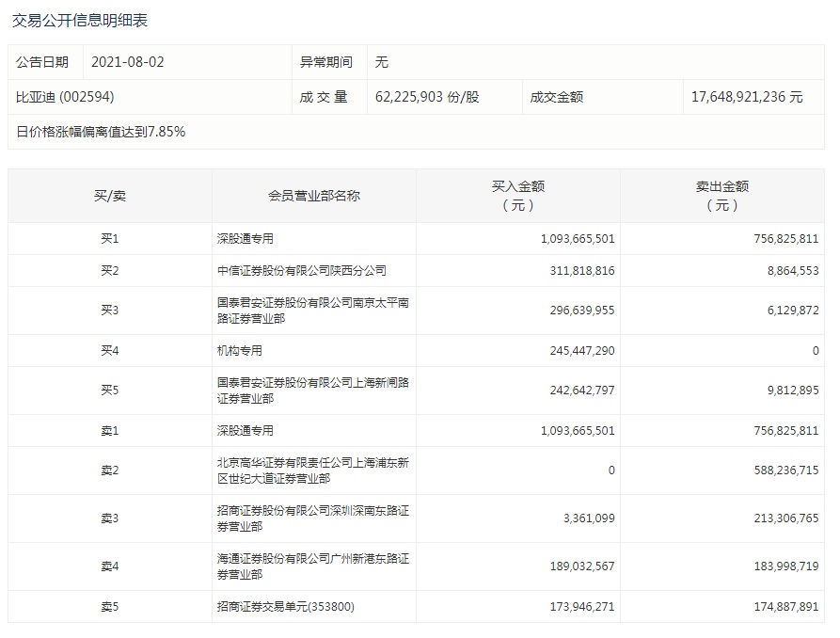Click 国泰君安 南京太平南路证券营业部 name
Screen dimensions: 840x638
point(313,311)
